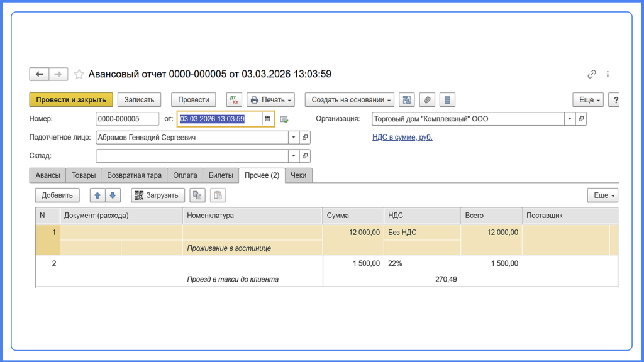Copy selected rows icon
644x362 pixels.
click(197, 195)
